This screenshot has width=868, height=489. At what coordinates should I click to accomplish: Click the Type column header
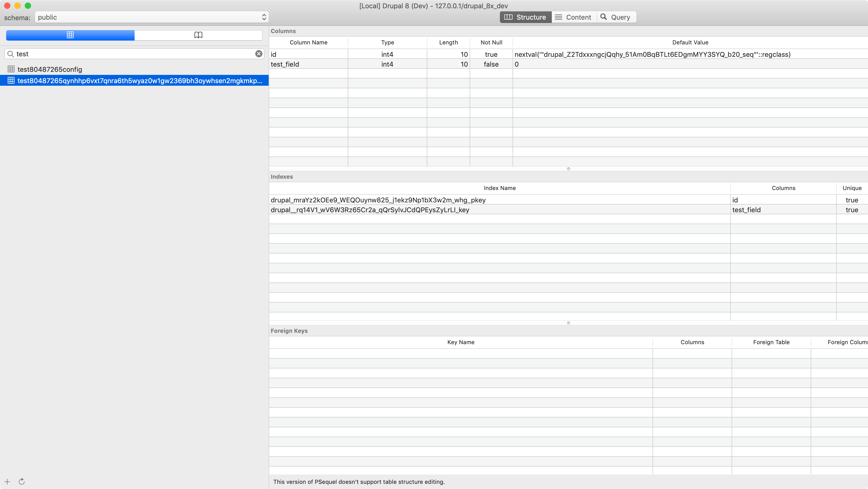[388, 42]
